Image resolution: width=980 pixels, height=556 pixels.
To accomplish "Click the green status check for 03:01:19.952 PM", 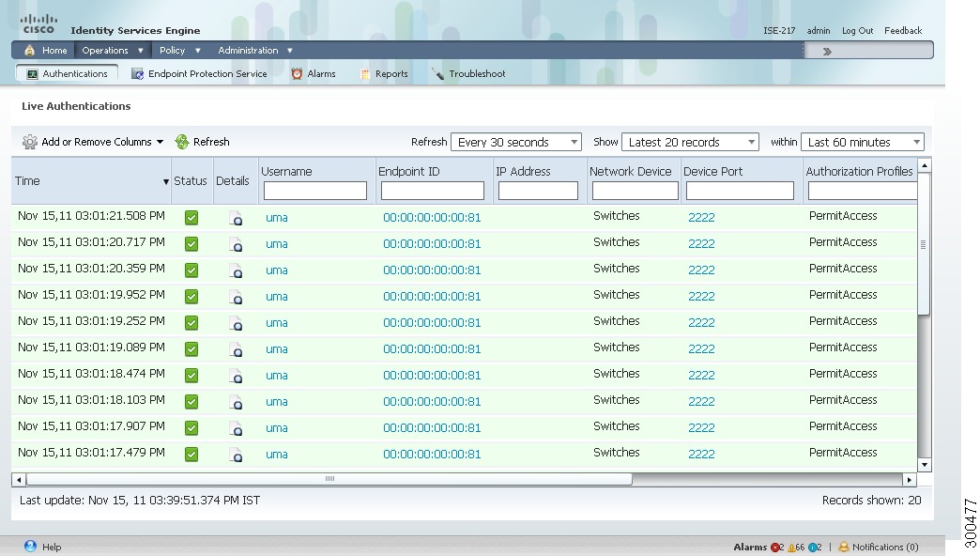I will tap(191, 297).
